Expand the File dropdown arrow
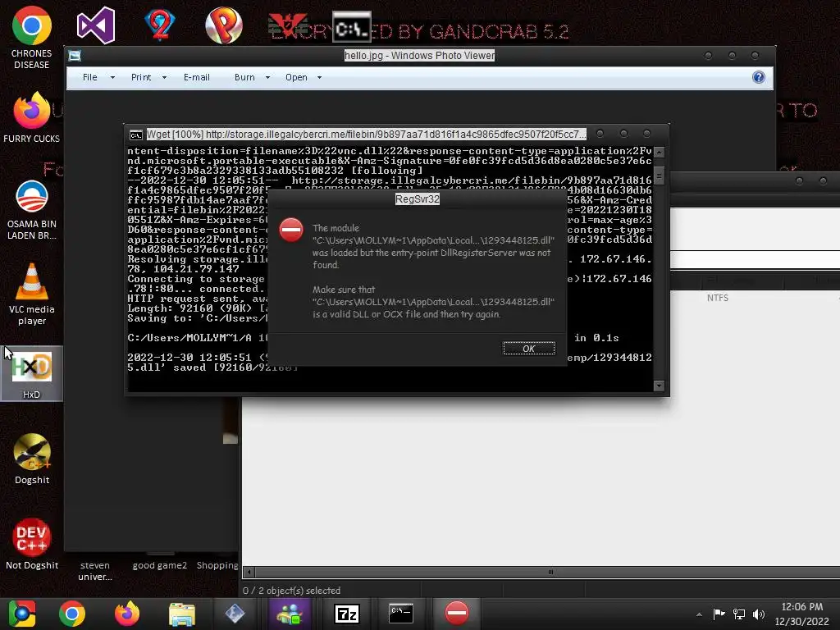The image size is (840, 630). [112, 78]
